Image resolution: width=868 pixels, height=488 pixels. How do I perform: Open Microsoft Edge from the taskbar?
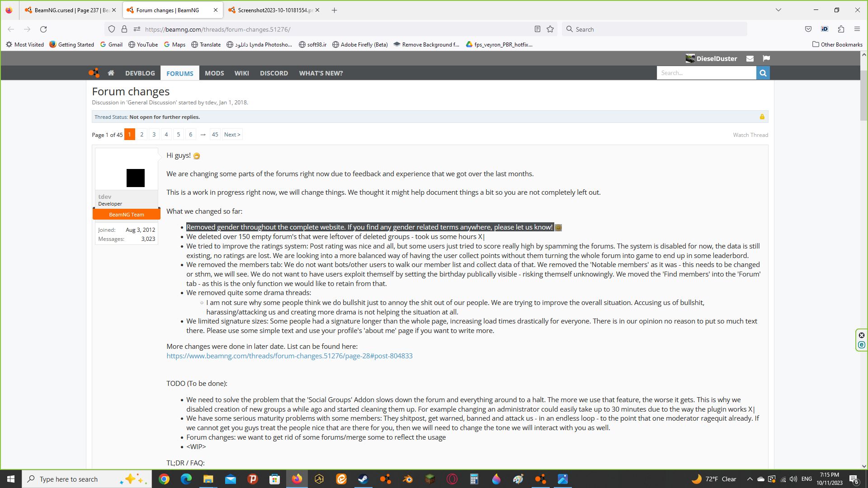pyautogui.click(x=186, y=479)
